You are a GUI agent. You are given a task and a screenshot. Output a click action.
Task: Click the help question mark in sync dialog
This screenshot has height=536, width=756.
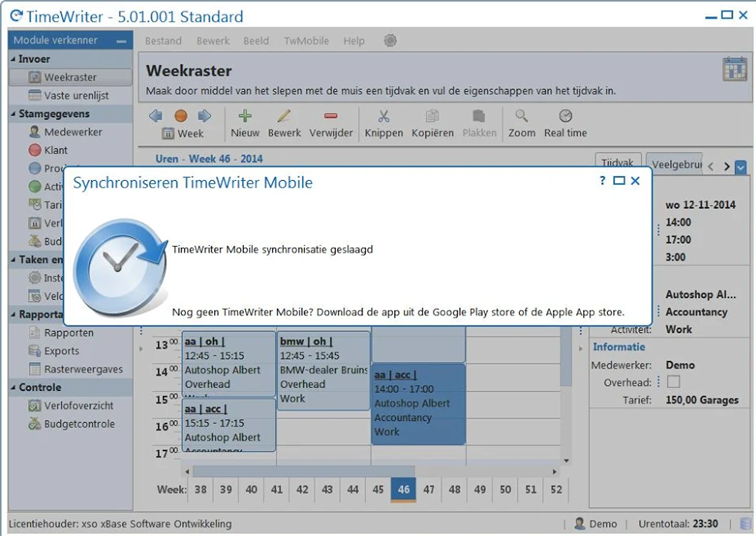tap(602, 181)
